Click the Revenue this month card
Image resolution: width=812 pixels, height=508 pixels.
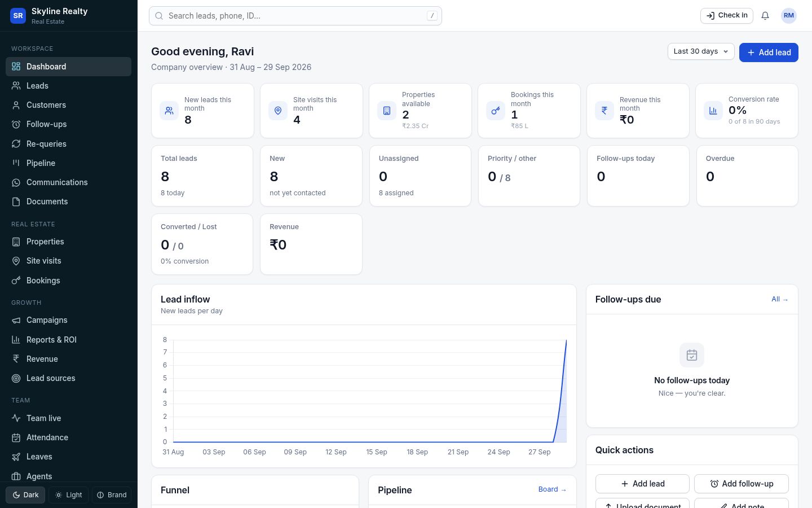(x=638, y=111)
